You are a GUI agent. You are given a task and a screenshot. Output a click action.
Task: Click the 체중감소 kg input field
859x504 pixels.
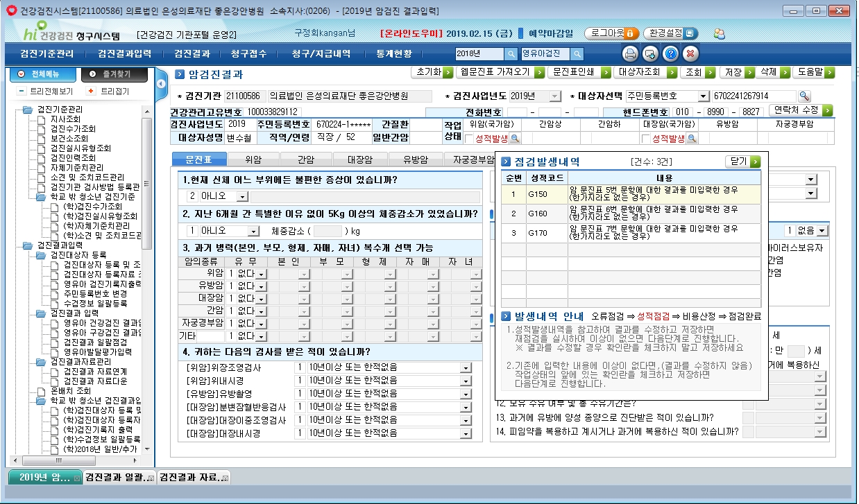[328, 231]
